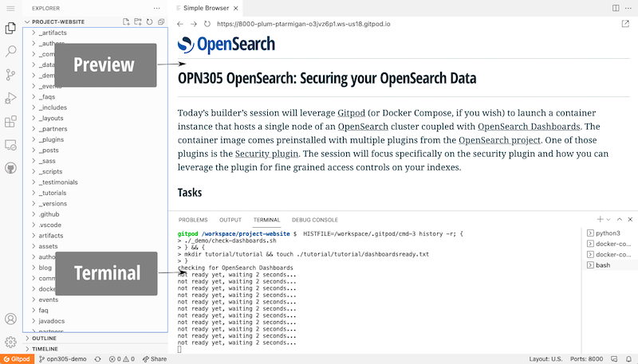Click Share in the status bar
Screen dimensions: 638x364
point(155,359)
